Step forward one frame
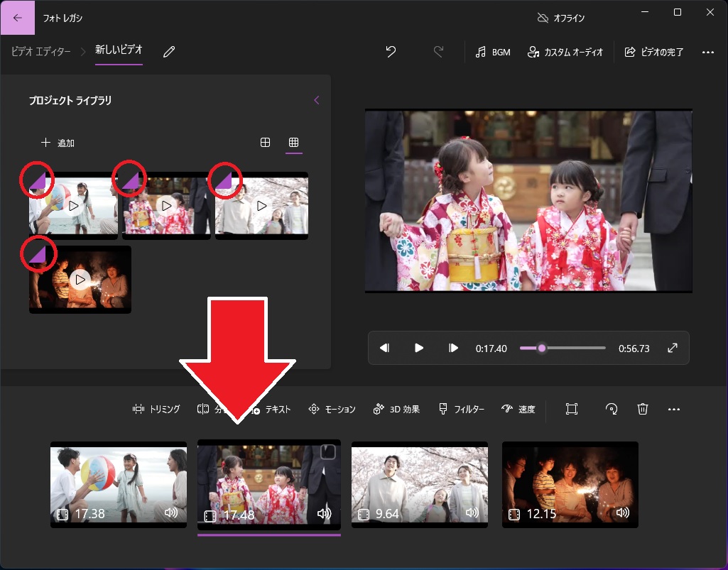The image size is (728, 570). [x=453, y=348]
